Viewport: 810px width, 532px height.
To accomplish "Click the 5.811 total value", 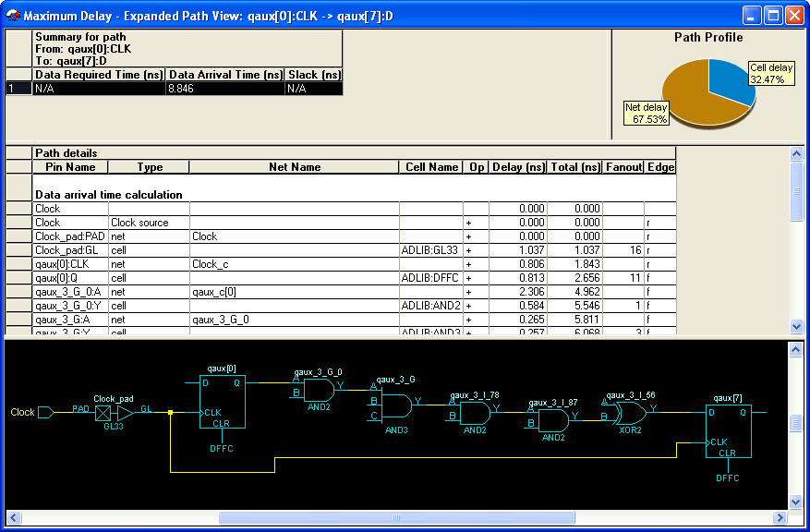I will pos(575,320).
